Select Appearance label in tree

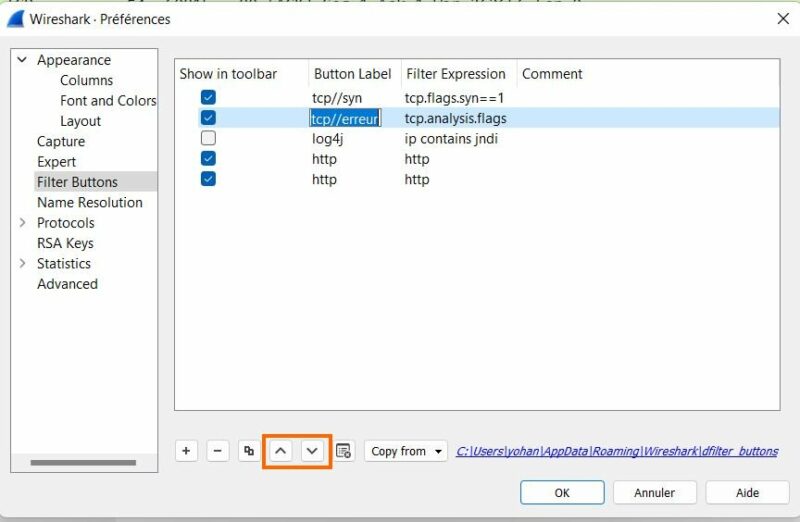click(x=73, y=60)
